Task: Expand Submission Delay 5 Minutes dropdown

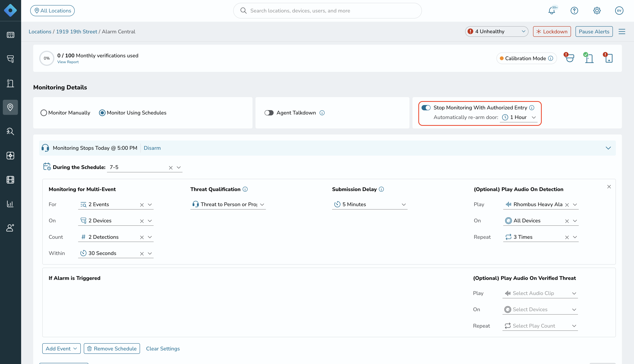Action: click(x=370, y=204)
